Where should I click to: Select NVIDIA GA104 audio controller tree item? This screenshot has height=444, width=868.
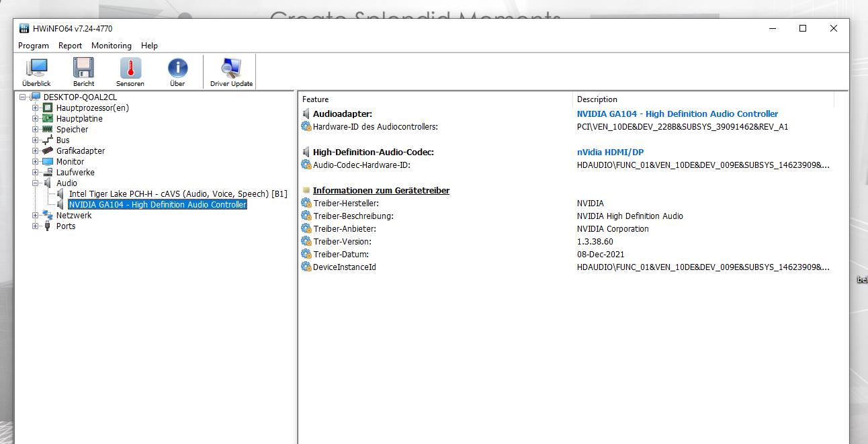pyautogui.click(x=158, y=205)
